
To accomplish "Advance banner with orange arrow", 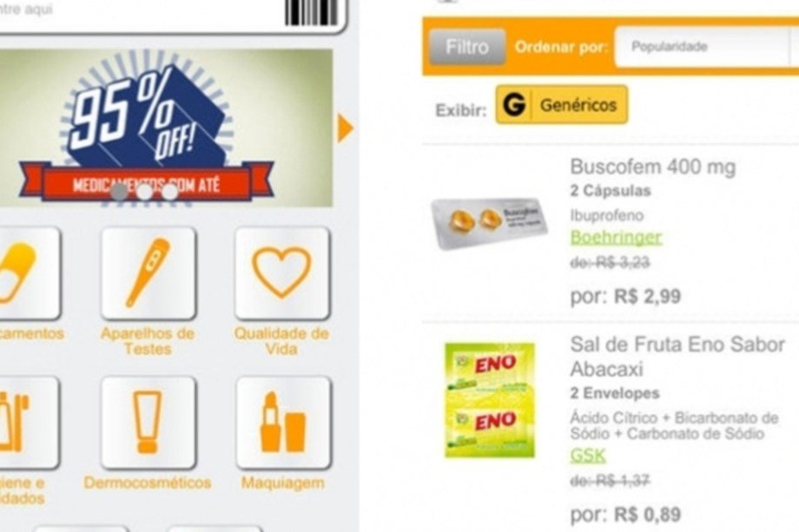I will coord(345,128).
